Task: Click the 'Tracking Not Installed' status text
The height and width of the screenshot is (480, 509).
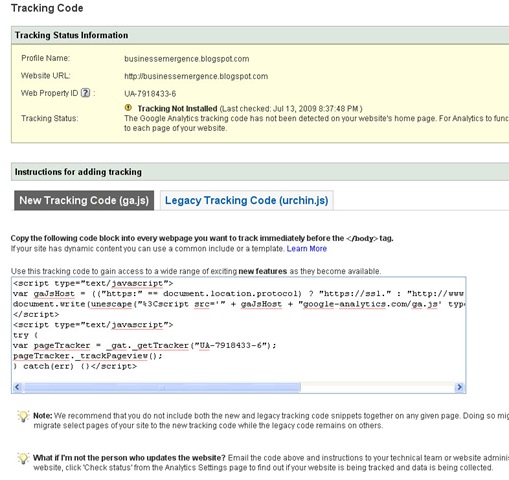Action: point(177,109)
